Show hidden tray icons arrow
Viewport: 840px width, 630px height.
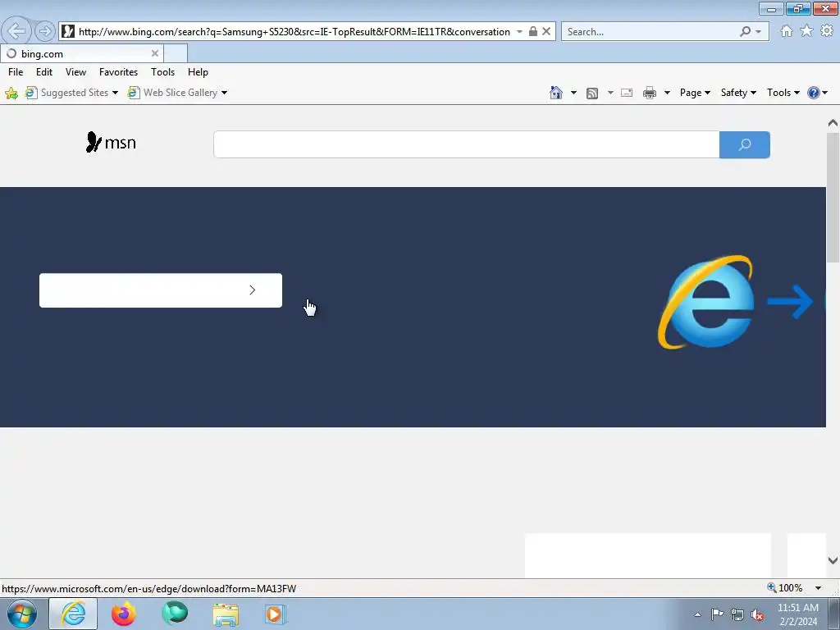coord(697,614)
